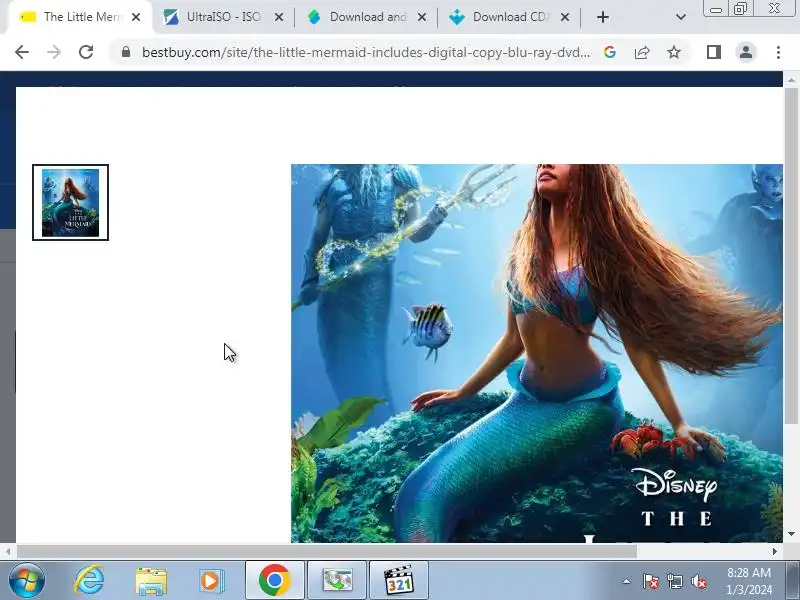The image size is (800, 600).
Task: Open Windows Media Player from taskbar
Action: tap(211, 581)
